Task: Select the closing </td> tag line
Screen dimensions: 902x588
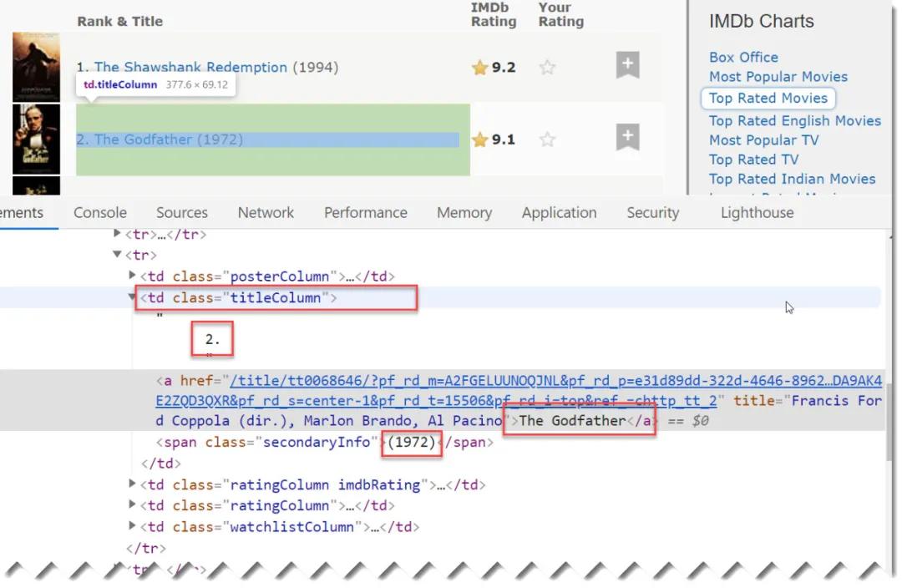Action: pyautogui.click(x=161, y=464)
